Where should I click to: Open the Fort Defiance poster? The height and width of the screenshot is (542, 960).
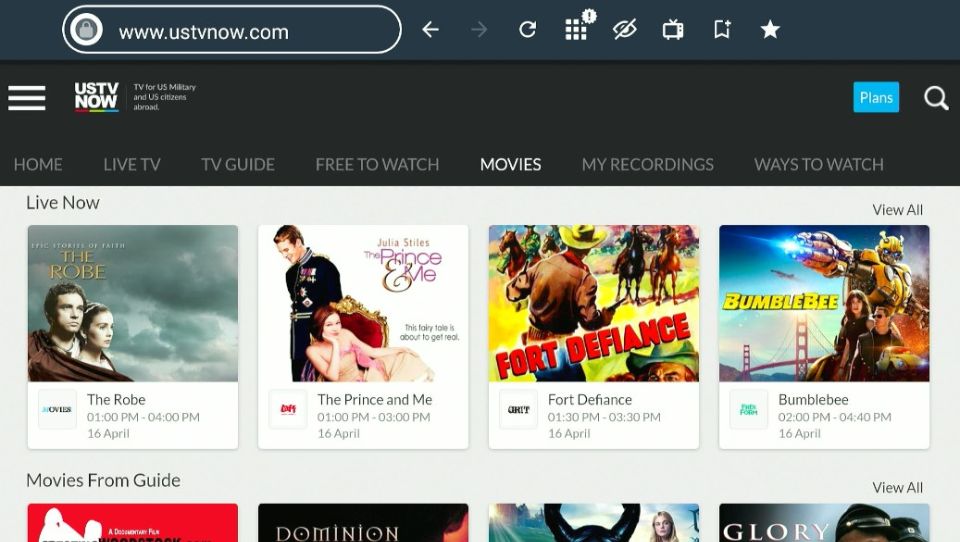point(594,303)
